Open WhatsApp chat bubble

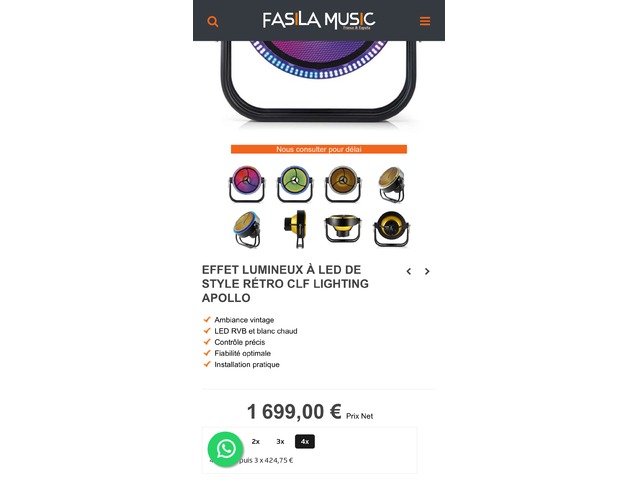coord(226,449)
